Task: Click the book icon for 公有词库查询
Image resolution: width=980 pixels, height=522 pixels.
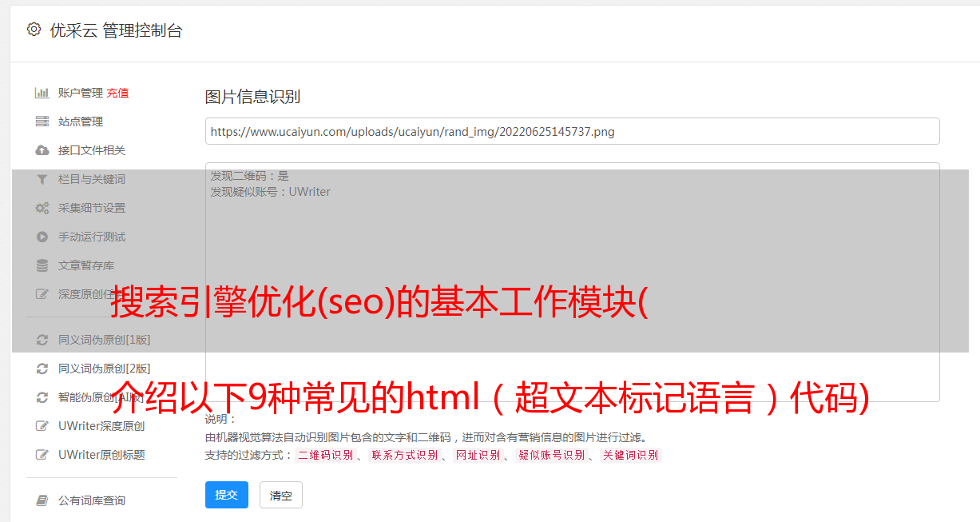Action: click(42, 500)
